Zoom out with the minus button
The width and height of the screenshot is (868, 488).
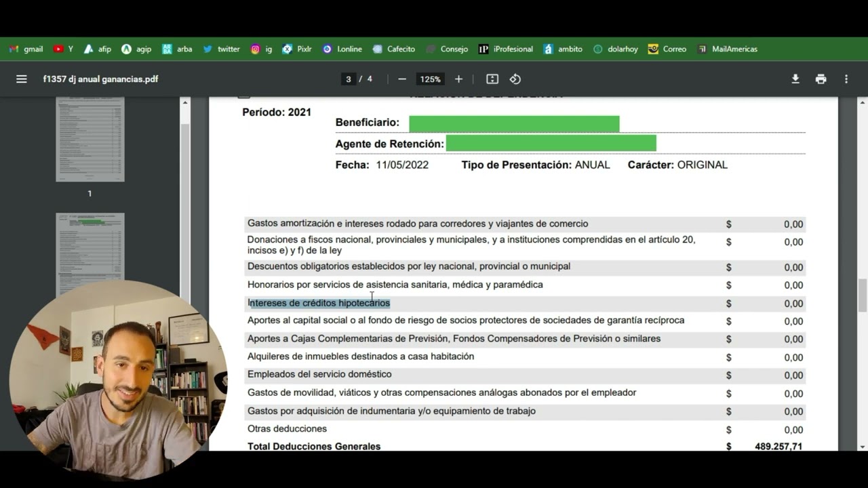[402, 79]
